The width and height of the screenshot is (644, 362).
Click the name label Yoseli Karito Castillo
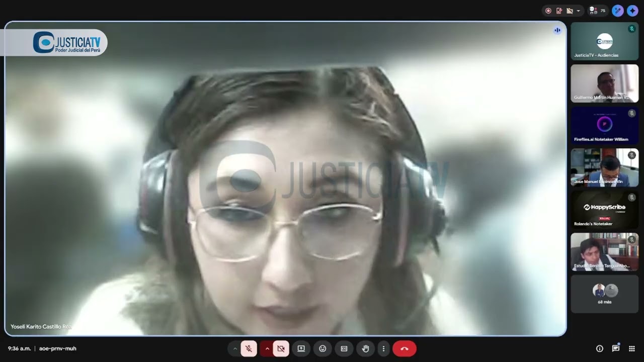pos(41,326)
